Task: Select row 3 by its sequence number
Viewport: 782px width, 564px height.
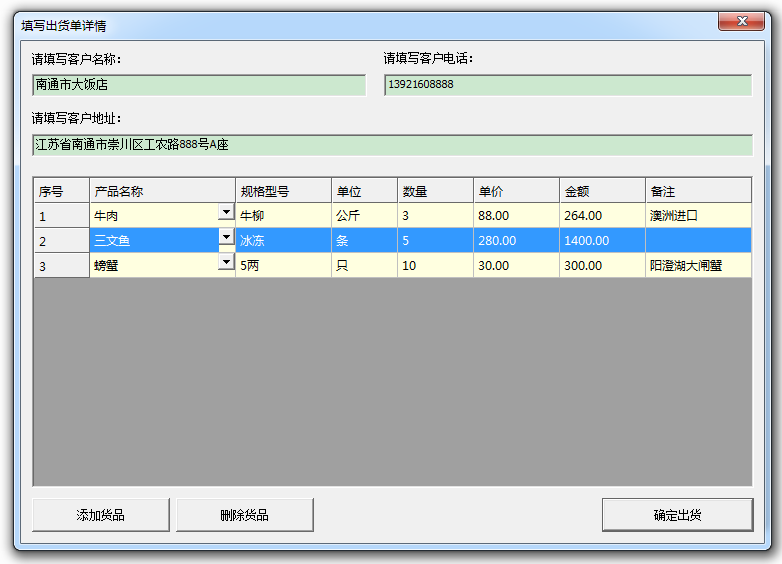Action: point(61,266)
